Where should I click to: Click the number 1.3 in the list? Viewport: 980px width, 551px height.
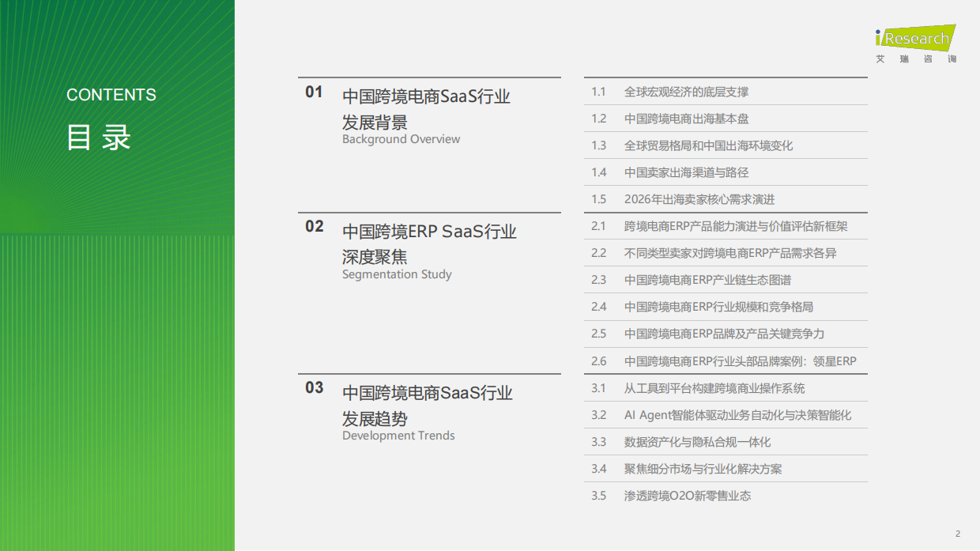(598, 145)
